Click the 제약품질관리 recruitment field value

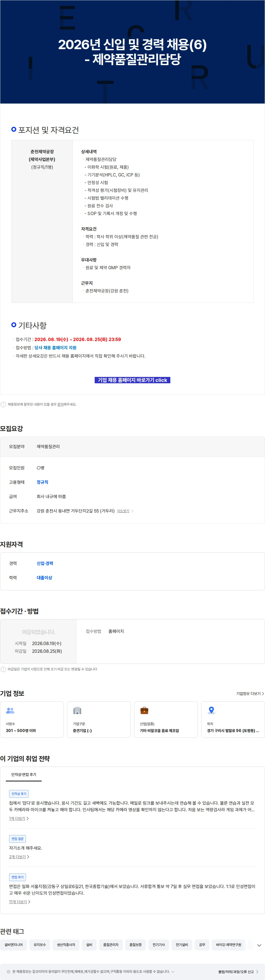48,446
